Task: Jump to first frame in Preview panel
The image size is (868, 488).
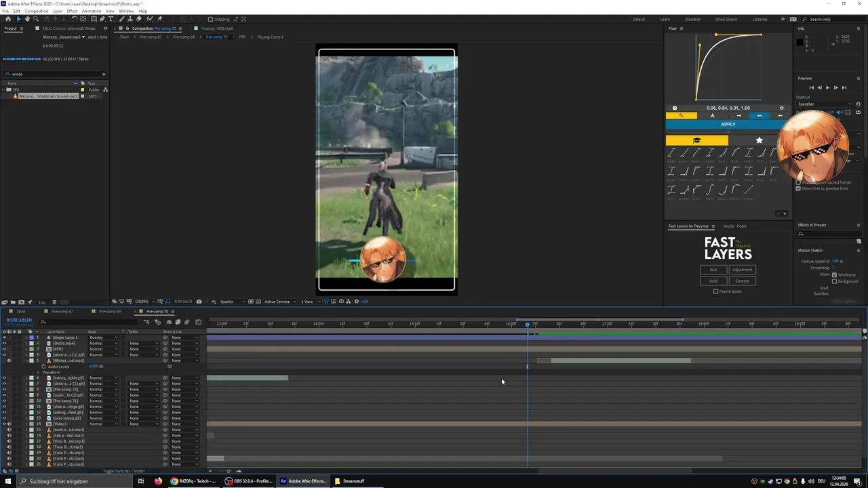Action: pyautogui.click(x=812, y=87)
